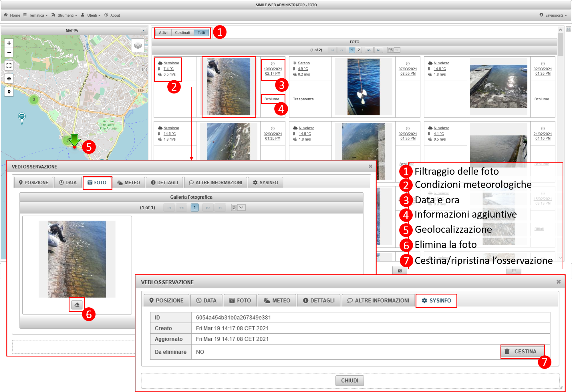Click the 0.5 m/s wind speed link of first card
Image resolution: width=572 pixels, height=392 pixels.
169,74
